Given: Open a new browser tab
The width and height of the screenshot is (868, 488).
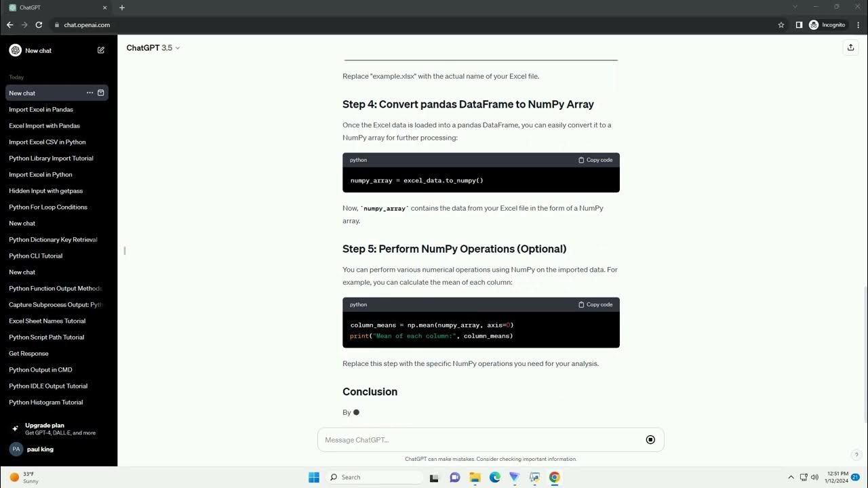Looking at the screenshot, I should 122,7.
